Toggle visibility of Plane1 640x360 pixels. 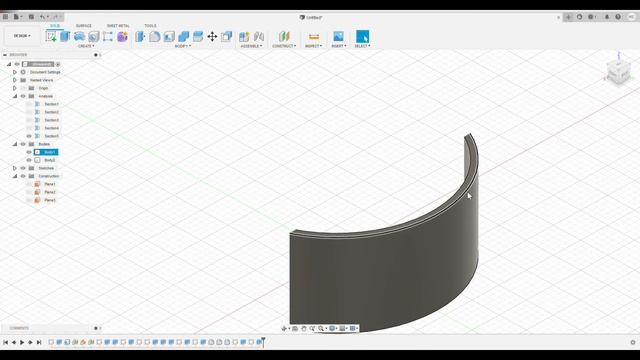(29, 184)
